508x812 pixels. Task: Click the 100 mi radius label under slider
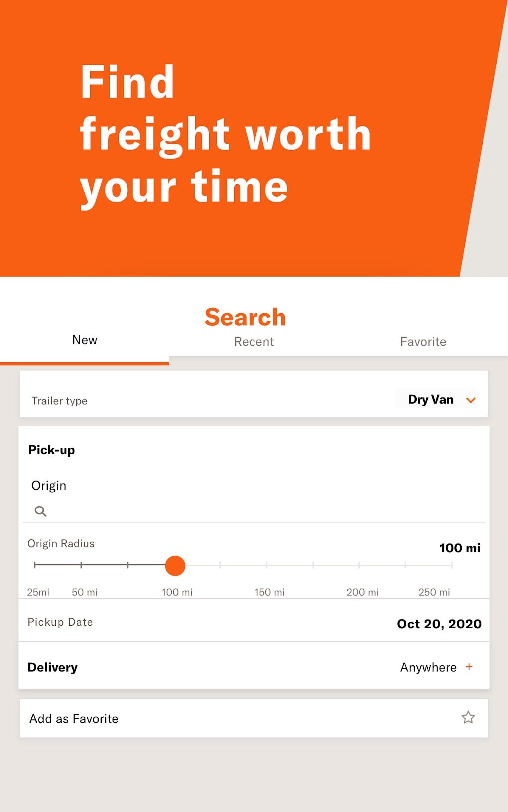point(177,592)
